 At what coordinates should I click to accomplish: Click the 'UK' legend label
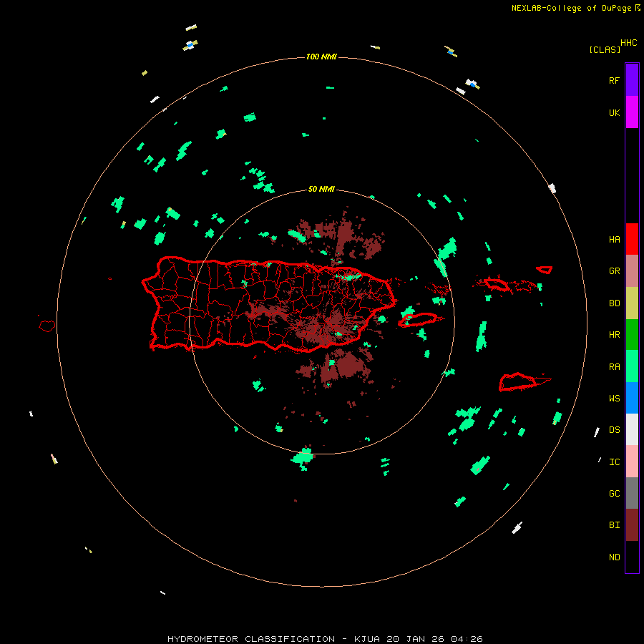(614, 112)
